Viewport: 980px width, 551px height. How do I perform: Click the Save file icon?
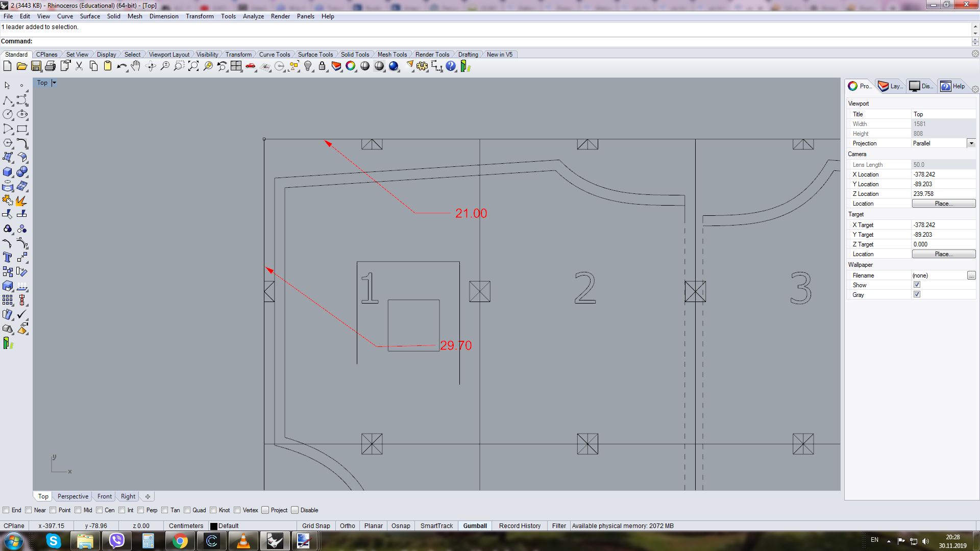click(x=36, y=66)
